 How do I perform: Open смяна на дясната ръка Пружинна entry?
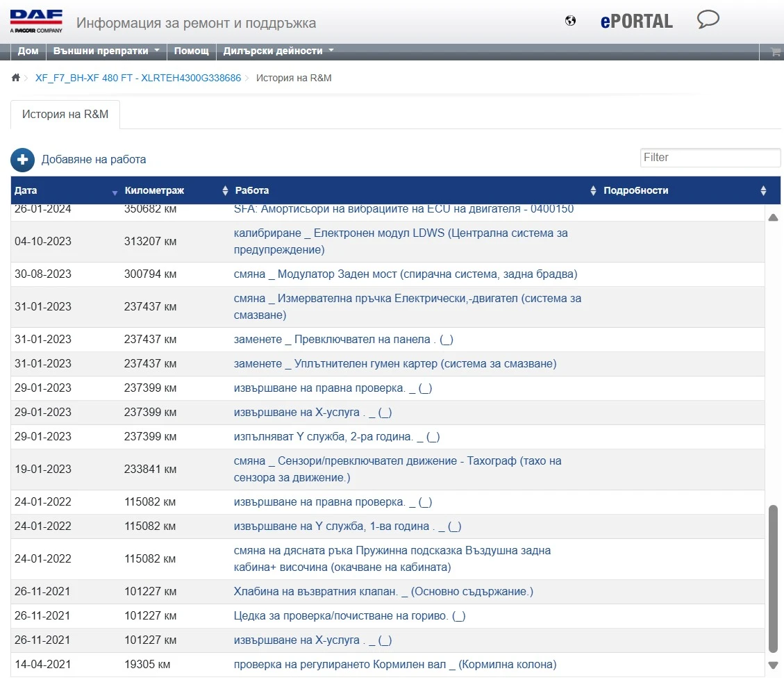pyautogui.click(x=392, y=558)
